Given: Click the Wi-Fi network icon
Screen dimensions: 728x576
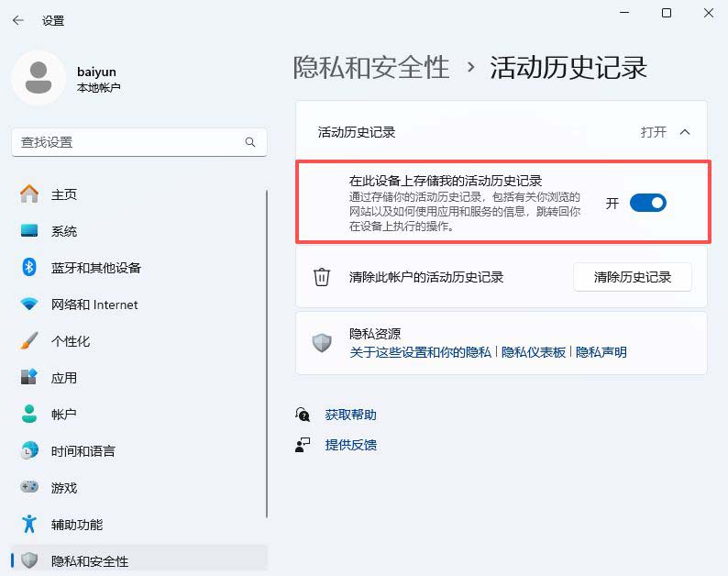Looking at the screenshot, I should pos(29,305).
